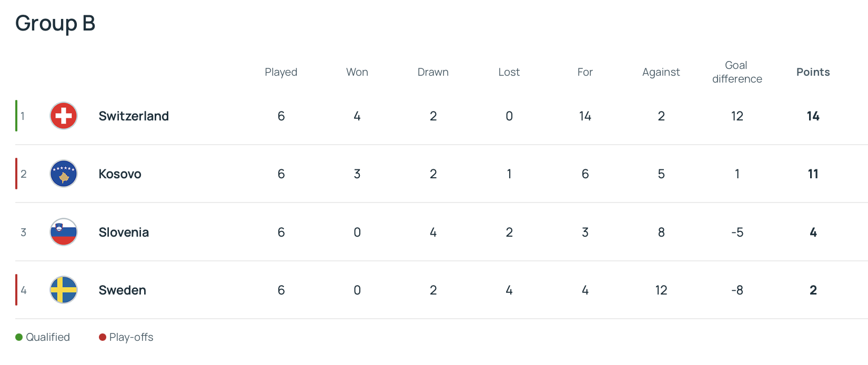868x365 pixels.
Task: Click the green Qualified legend dot
Action: tap(19, 337)
